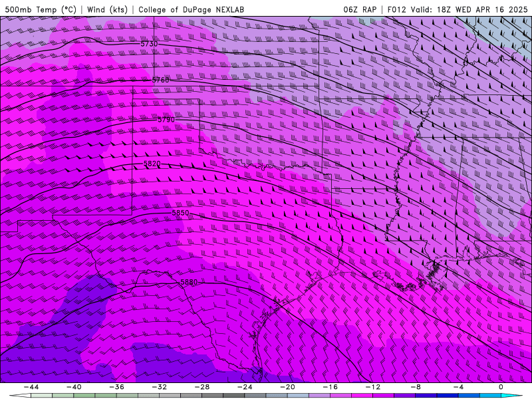532x399 pixels.
Task: Click the 0 value on the color scale
Action: coord(501,387)
